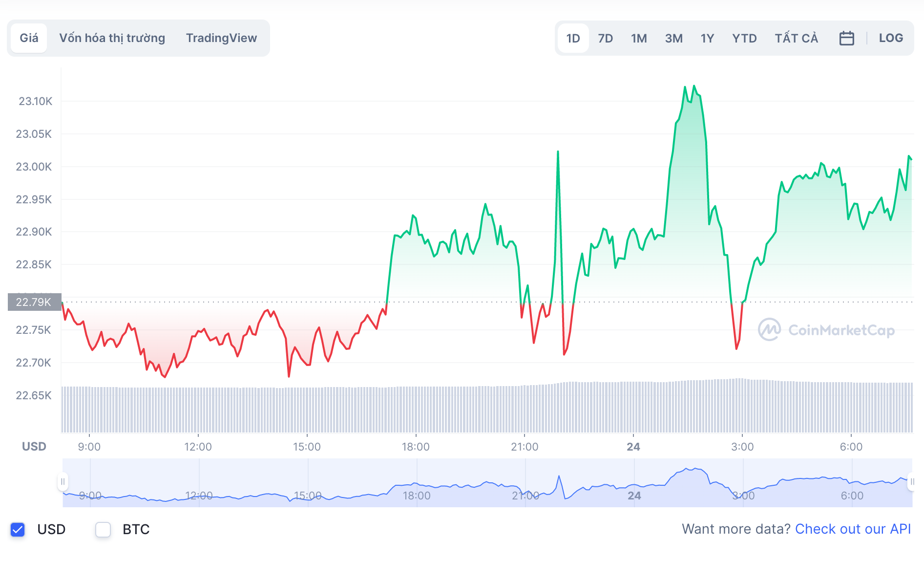The height and width of the screenshot is (562, 924).
Task: Toggle the LOG scale button
Action: pos(891,38)
